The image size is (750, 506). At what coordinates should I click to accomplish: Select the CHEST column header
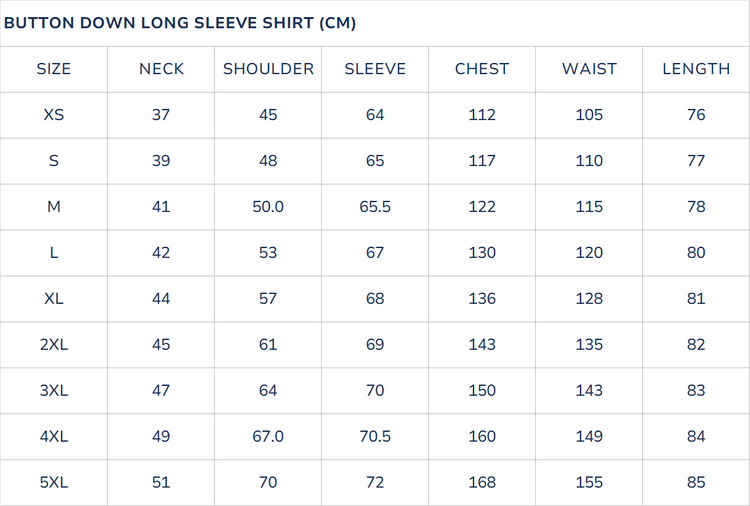click(482, 69)
